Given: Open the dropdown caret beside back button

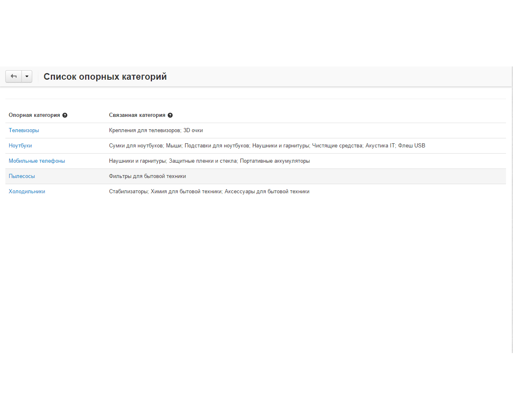Looking at the screenshot, I should pyautogui.click(x=27, y=76).
